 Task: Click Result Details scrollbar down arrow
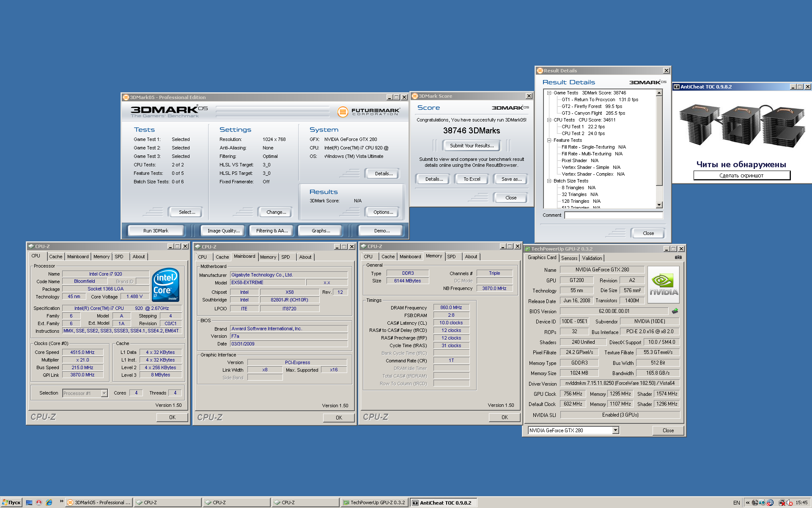(659, 205)
